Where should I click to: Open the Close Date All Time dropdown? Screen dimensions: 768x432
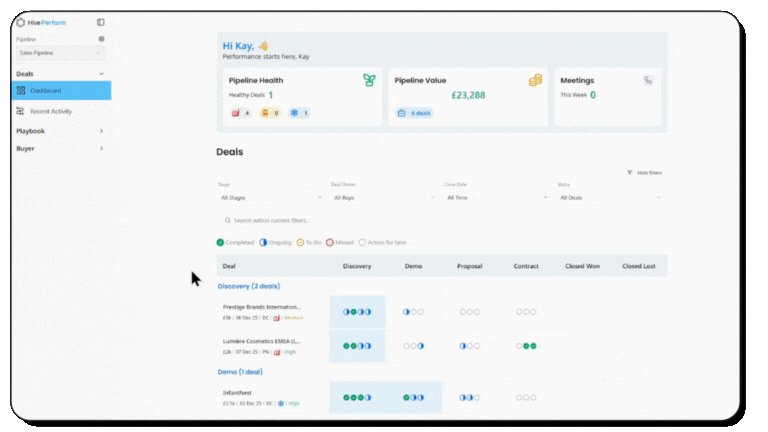pyautogui.click(x=497, y=197)
